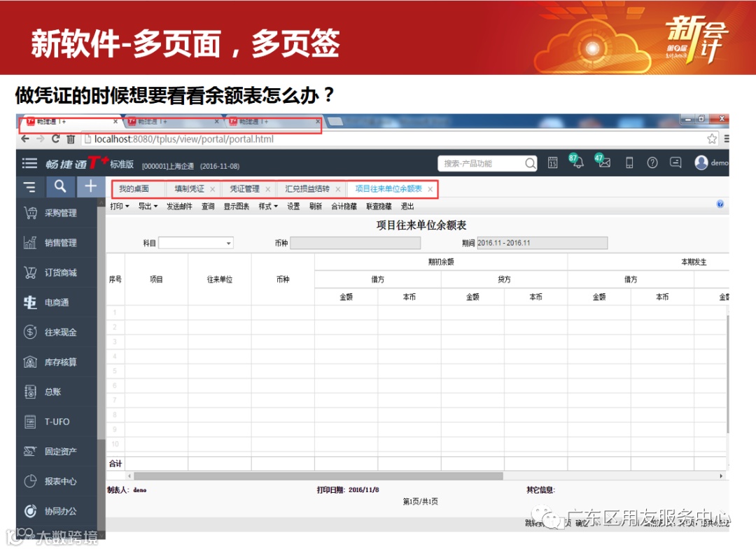This screenshot has height=551, width=756.
Task: Bookmark page with star icon
Action: click(x=712, y=139)
